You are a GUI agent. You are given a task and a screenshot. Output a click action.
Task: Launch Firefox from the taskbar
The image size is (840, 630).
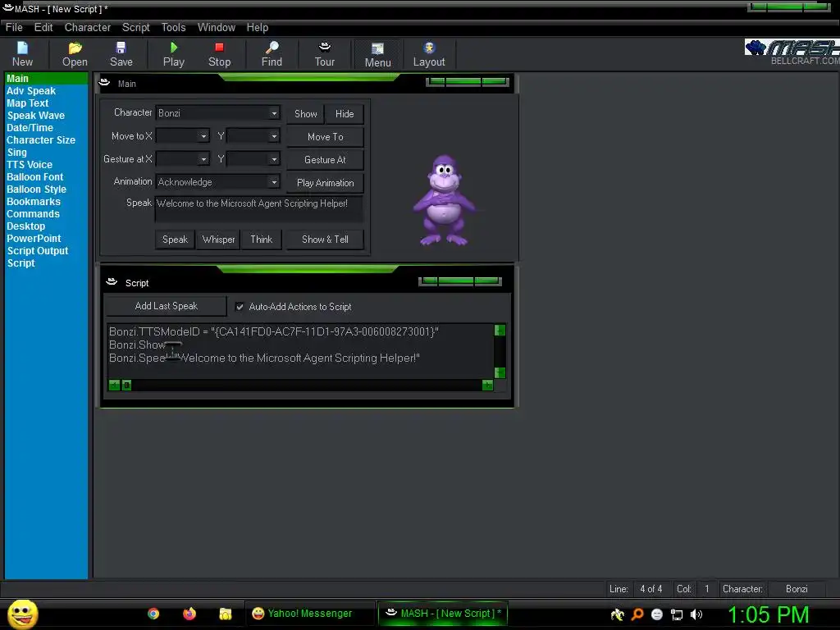click(189, 614)
